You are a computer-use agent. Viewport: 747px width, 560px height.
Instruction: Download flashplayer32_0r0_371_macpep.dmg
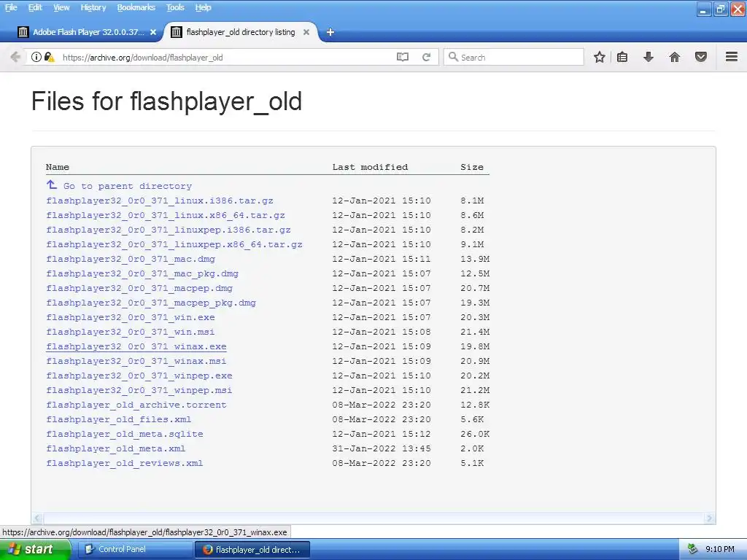tap(139, 288)
